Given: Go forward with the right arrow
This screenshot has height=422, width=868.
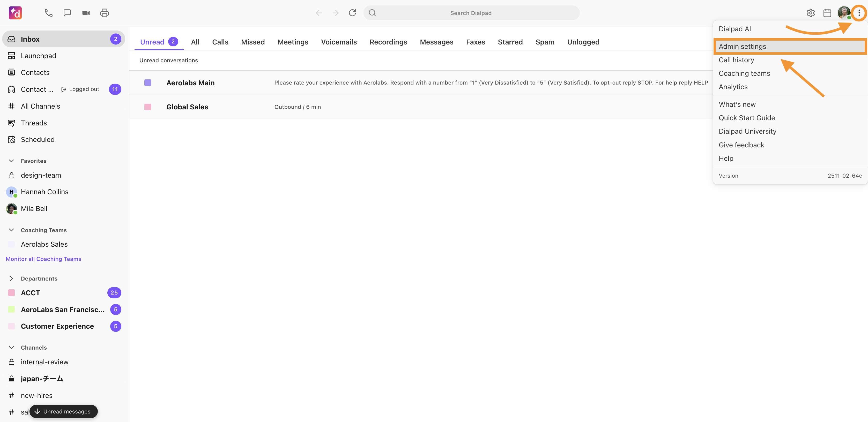Looking at the screenshot, I should click(x=336, y=13).
